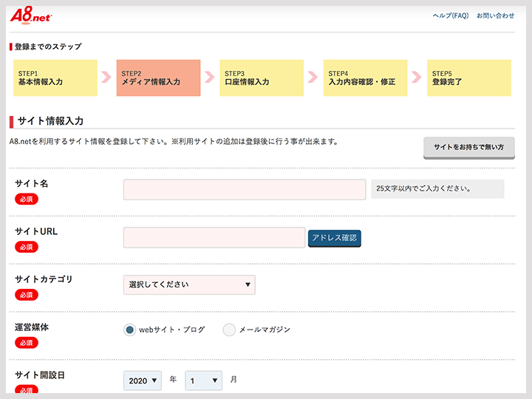Click the サイトをお持ちで無い方 button
The image size is (532, 399).
468,147
